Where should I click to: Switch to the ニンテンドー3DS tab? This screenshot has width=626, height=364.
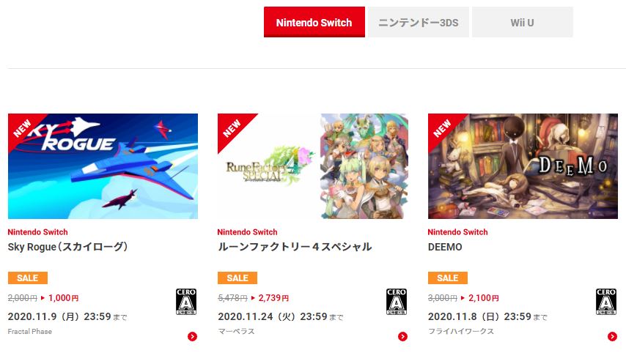point(418,22)
